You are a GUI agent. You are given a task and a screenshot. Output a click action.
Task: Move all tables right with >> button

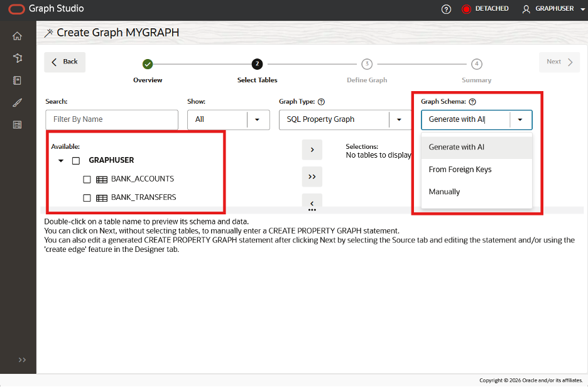[x=312, y=177]
